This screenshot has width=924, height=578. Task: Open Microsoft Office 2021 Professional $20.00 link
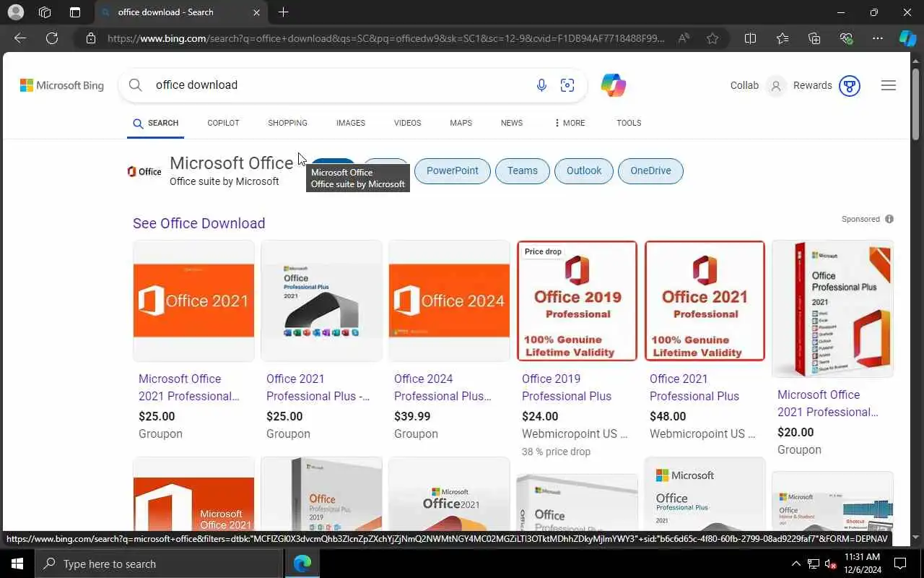coord(828,403)
